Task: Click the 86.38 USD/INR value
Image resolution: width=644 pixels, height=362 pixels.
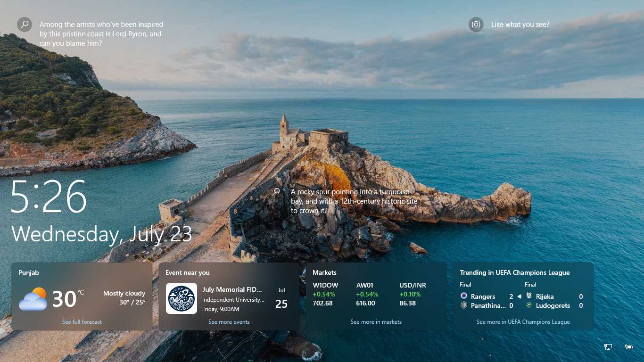Action: 408,303
